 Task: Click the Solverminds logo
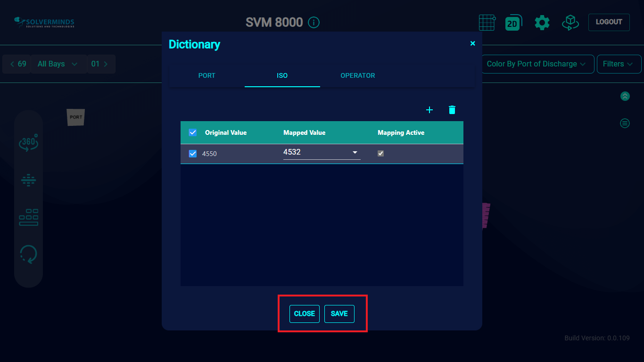[x=44, y=22]
